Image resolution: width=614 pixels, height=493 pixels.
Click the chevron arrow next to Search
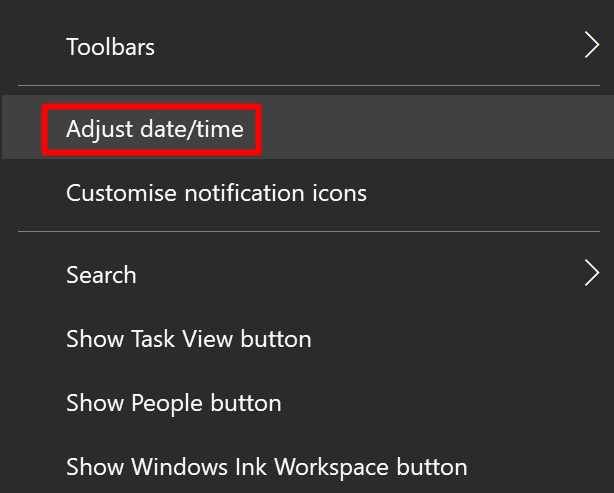click(592, 273)
